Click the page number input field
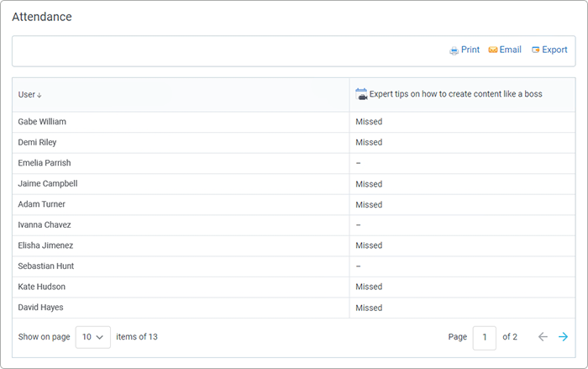Viewport: 588px width, 369px height. click(484, 338)
